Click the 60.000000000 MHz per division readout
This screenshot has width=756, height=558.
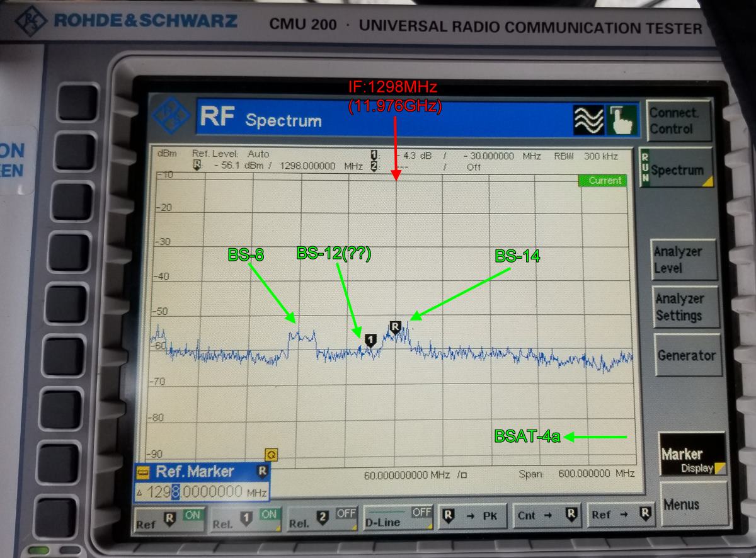point(416,475)
